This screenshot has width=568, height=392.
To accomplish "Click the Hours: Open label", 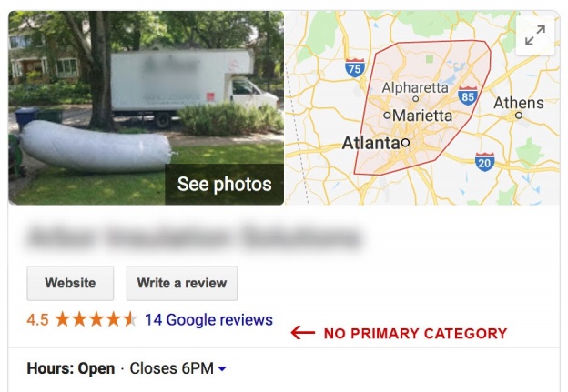I will point(71,369).
